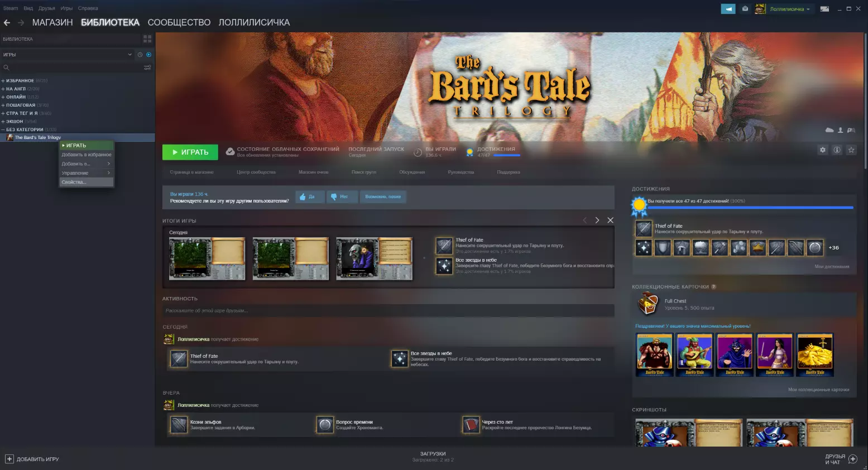Switch to Big Picture mode icon

coord(824,9)
